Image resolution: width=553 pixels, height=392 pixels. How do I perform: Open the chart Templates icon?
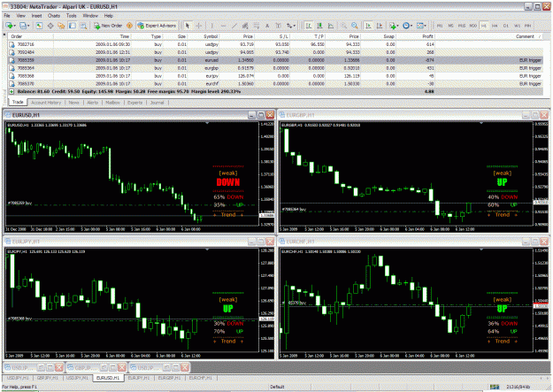[x=419, y=26]
